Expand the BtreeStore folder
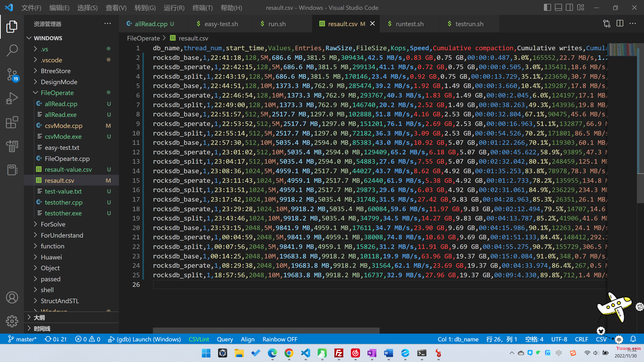The width and height of the screenshot is (644, 362). (72, 71)
